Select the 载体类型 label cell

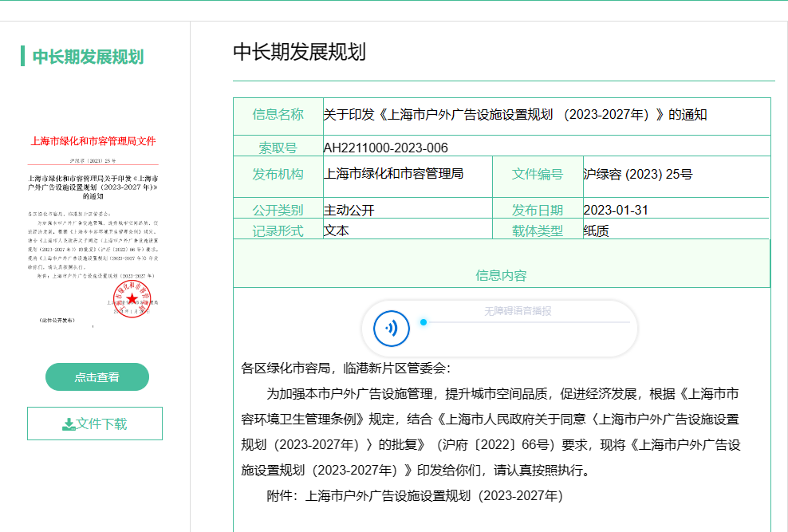[538, 229]
